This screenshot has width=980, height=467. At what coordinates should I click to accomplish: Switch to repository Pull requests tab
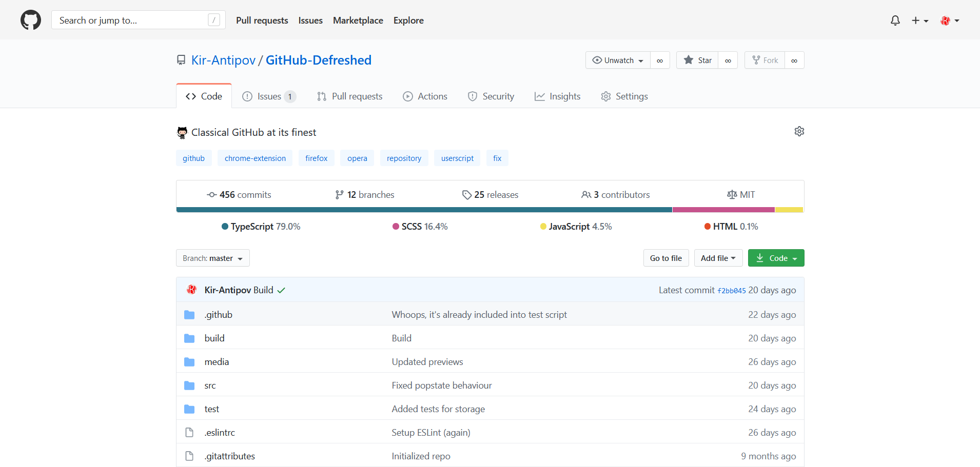coord(350,96)
